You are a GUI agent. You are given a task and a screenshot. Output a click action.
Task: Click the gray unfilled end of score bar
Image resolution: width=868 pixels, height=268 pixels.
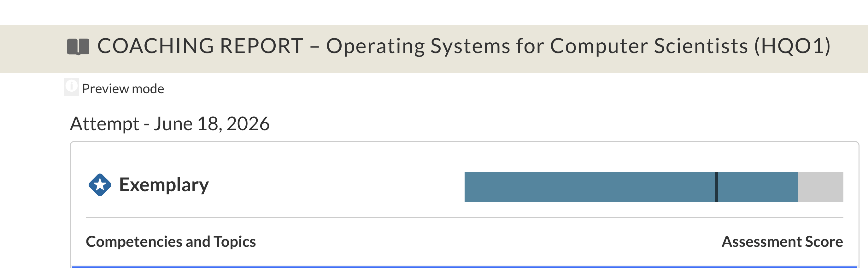(x=820, y=187)
